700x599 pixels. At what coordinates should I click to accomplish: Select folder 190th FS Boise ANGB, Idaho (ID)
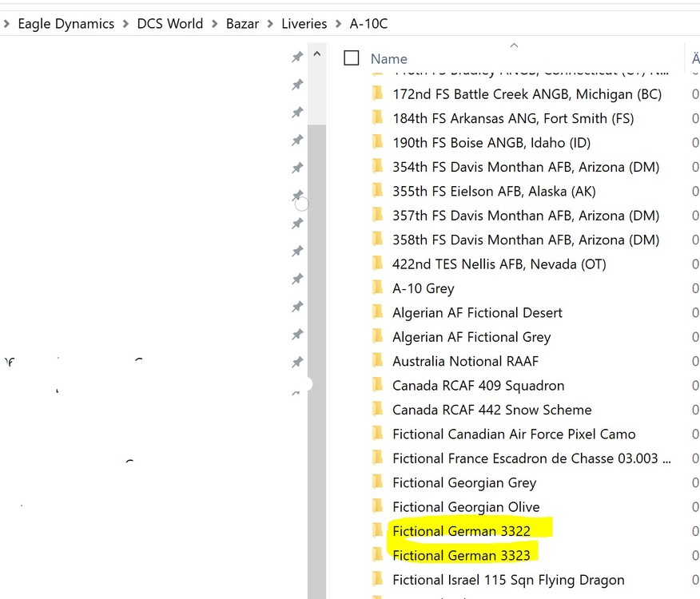491,143
